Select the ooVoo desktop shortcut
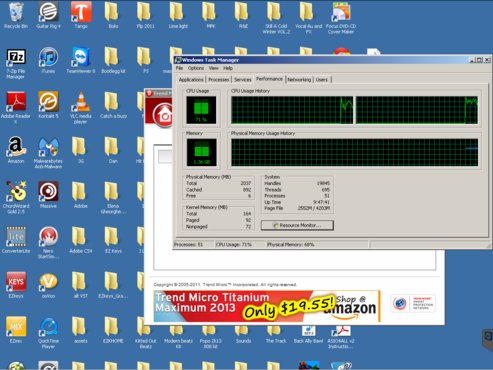The height and width of the screenshot is (370, 493). (x=48, y=285)
